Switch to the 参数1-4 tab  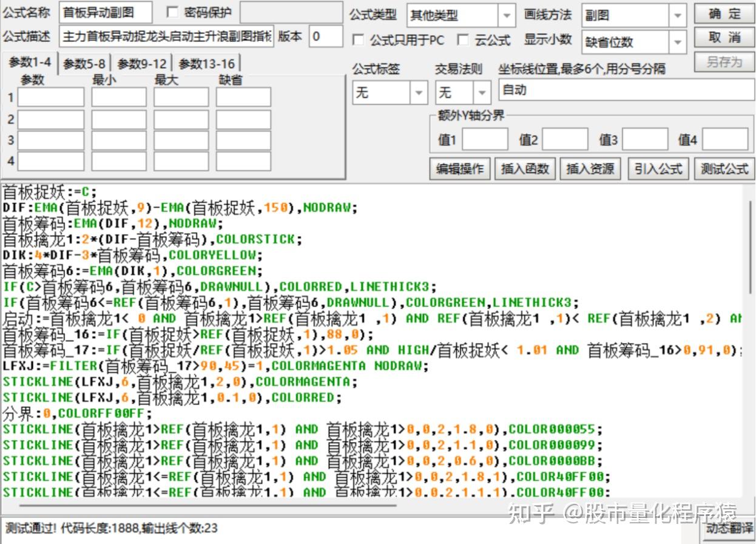(30, 62)
